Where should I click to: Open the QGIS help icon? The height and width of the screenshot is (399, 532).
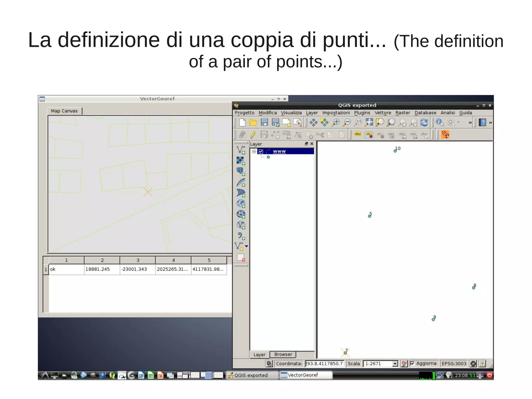pyautogui.click(x=482, y=122)
